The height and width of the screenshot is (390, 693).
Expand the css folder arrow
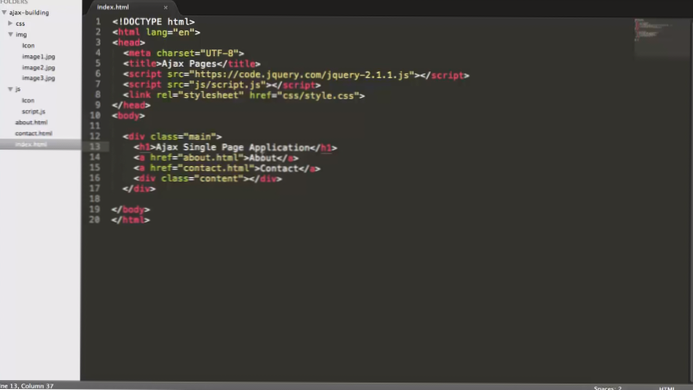click(x=10, y=23)
